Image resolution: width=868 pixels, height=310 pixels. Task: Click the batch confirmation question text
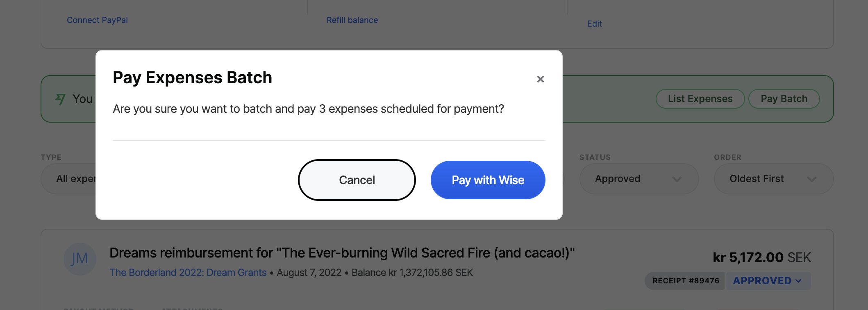click(308, 109)
